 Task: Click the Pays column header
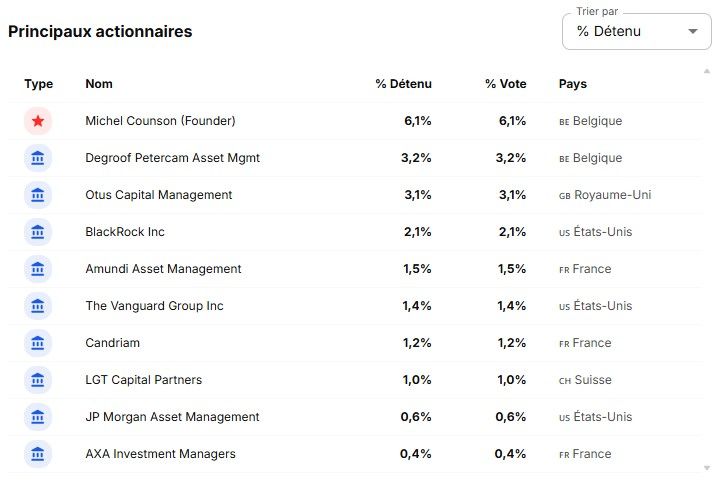point(573,84)
